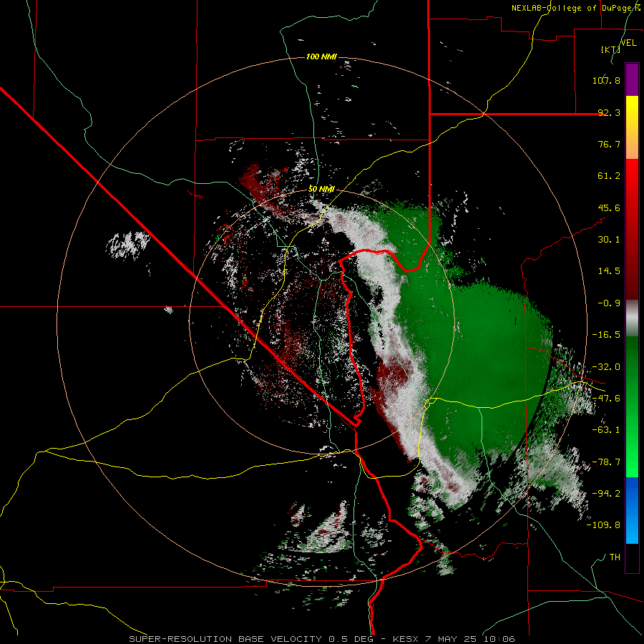Select the -47.6 legend value
644x644 pixels.
point(606,399)
